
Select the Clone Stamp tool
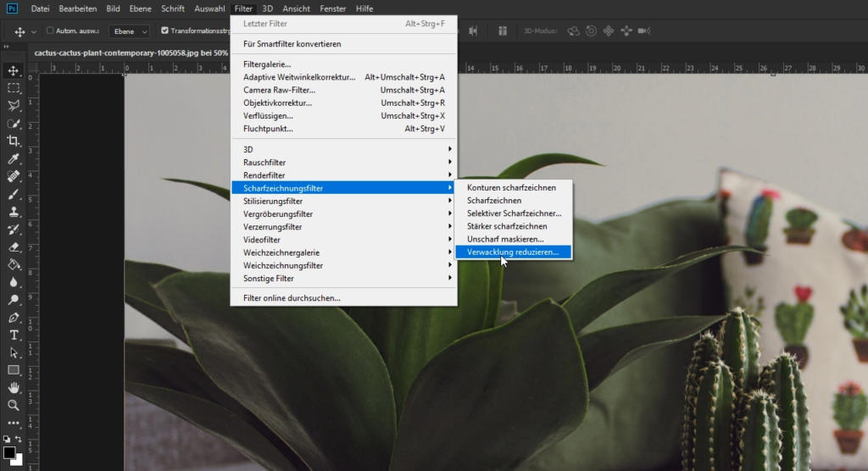point(14,212)
